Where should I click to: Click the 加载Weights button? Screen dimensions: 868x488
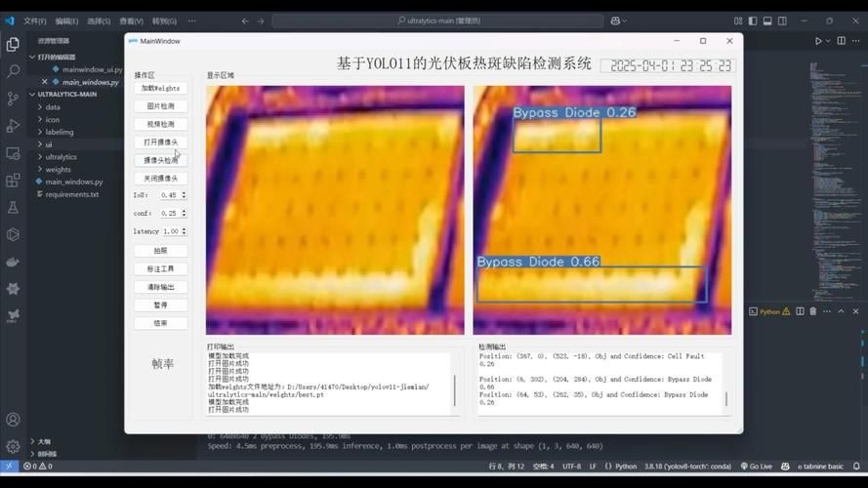click(160, 88)
